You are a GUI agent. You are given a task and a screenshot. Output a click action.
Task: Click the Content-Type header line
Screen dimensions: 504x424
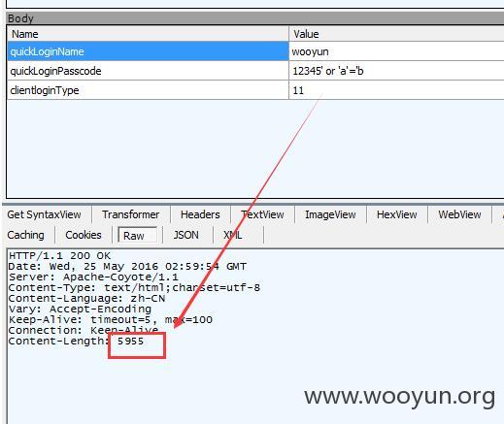pyautogui.click(x=134, y=288)
